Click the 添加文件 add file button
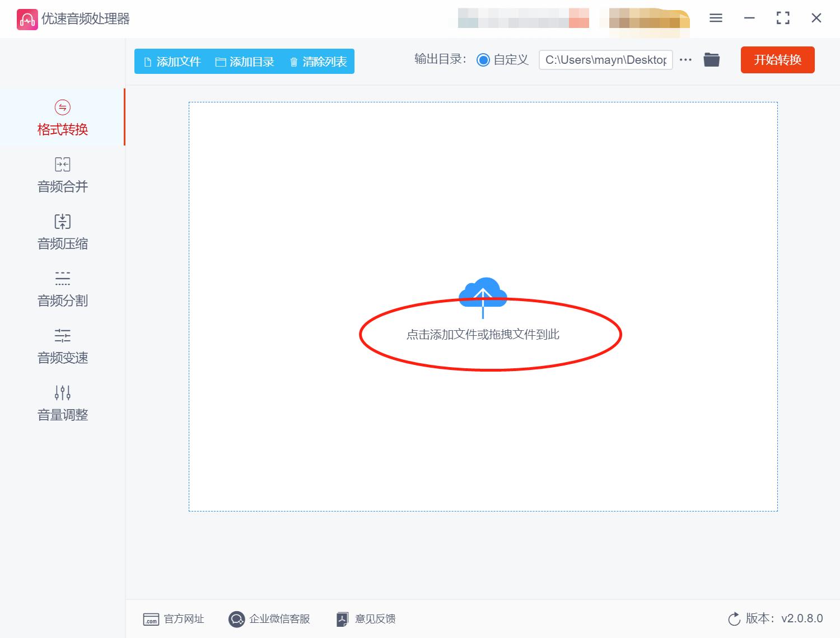The image size is (840, 638). (x=173, y=62)
